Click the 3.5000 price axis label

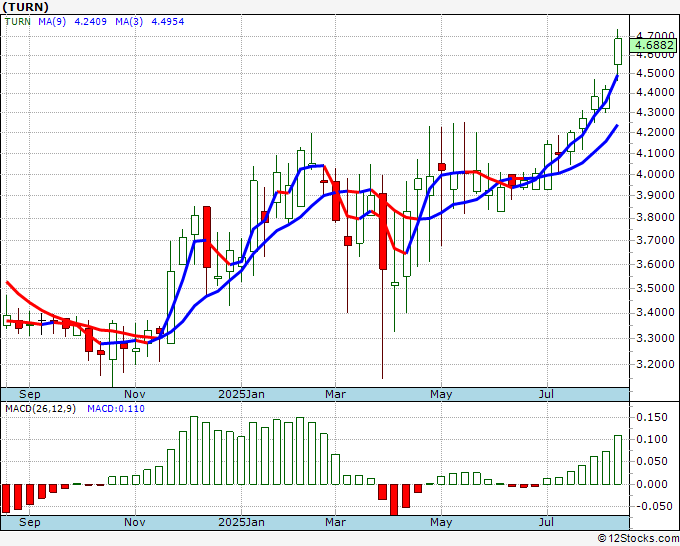(655, 288)
